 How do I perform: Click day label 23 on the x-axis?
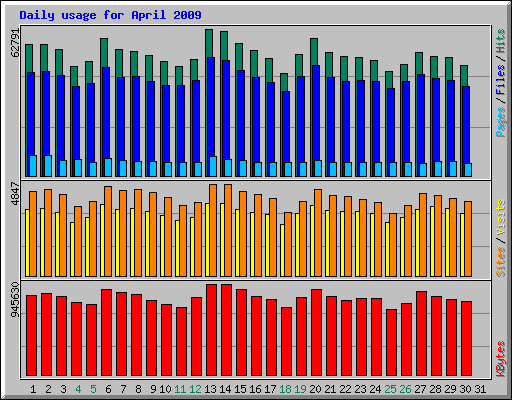360,389
